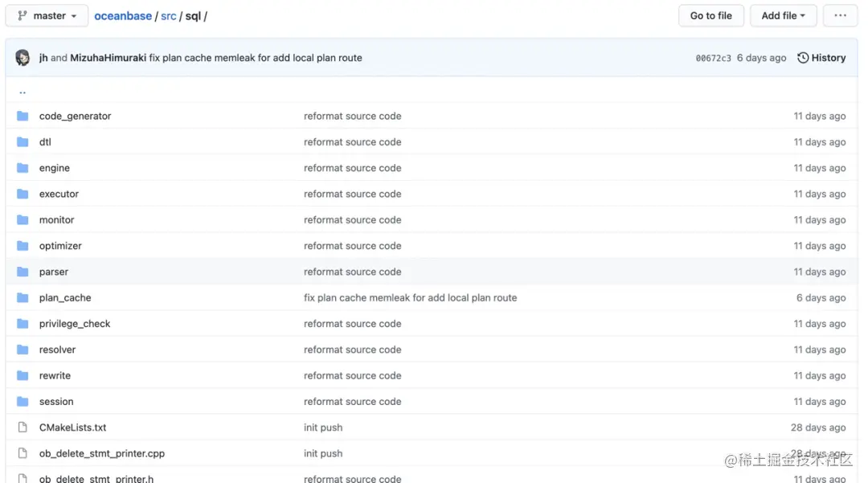Image resolution: width=868 pixels, height=483 pixels.
Task: Click the optimizer folder icon
Action: [23, 246]
